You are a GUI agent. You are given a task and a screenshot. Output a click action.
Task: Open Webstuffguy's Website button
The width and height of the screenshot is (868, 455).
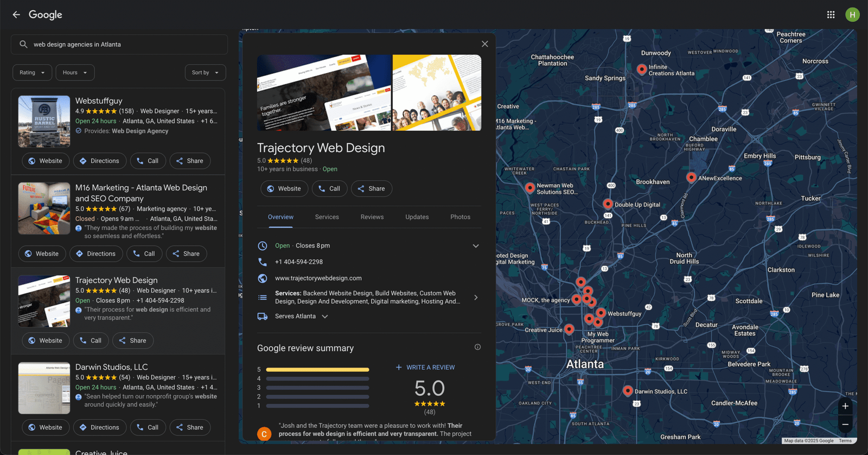pos(46,161)
